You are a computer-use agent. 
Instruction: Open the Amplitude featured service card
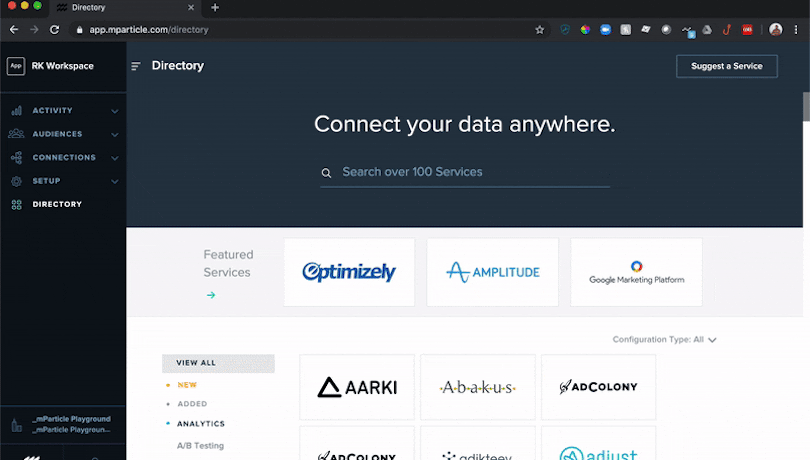click(493, 272)
